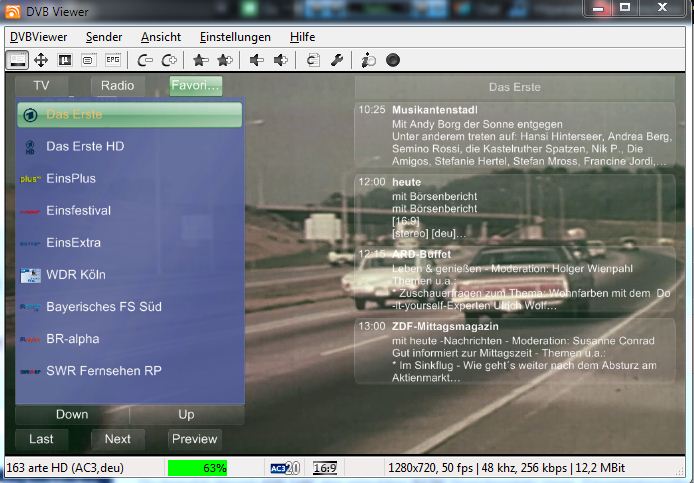Select Einsfestival channel

point(130,211)
